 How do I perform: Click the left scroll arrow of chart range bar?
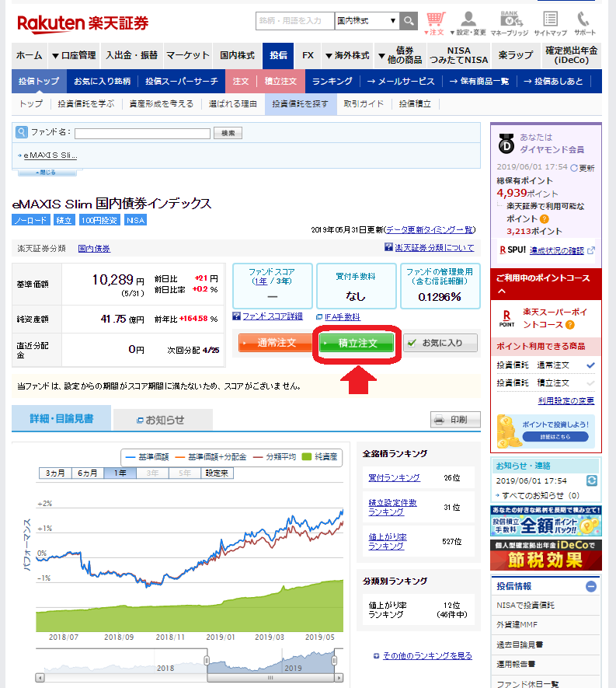click(40, 678)
